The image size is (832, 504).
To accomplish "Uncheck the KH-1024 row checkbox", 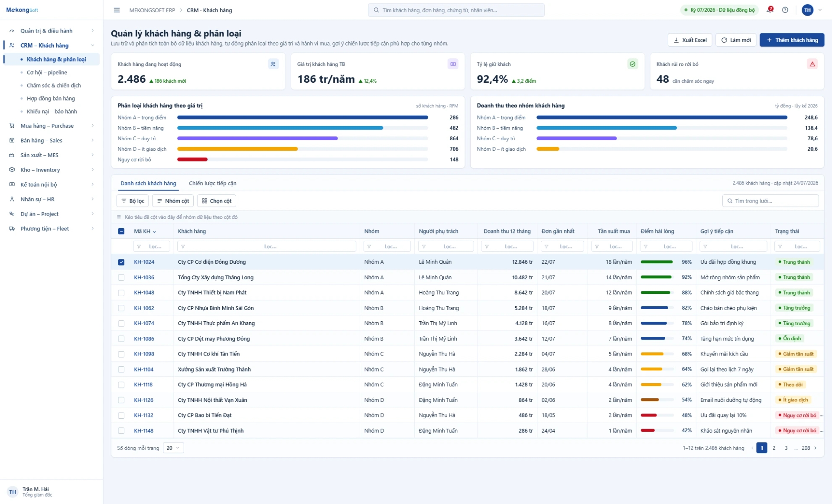I will pyautogui.click(x=121, y=262).
